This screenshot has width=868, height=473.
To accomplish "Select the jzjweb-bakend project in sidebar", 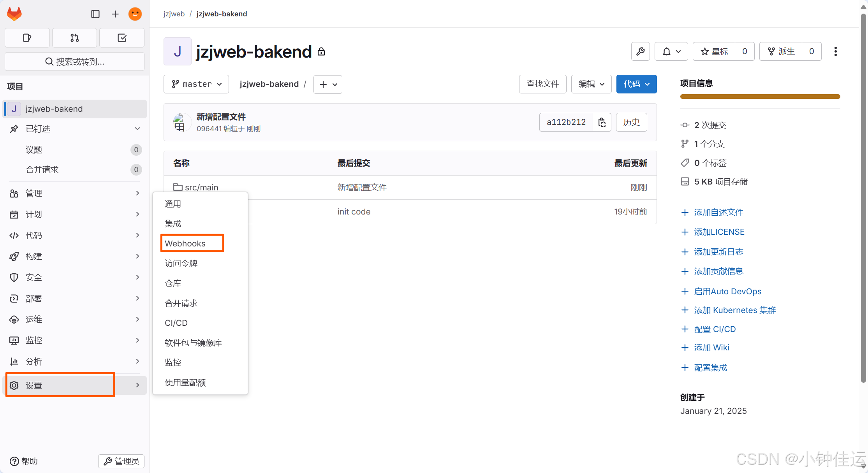I will (x=75, y=109).
